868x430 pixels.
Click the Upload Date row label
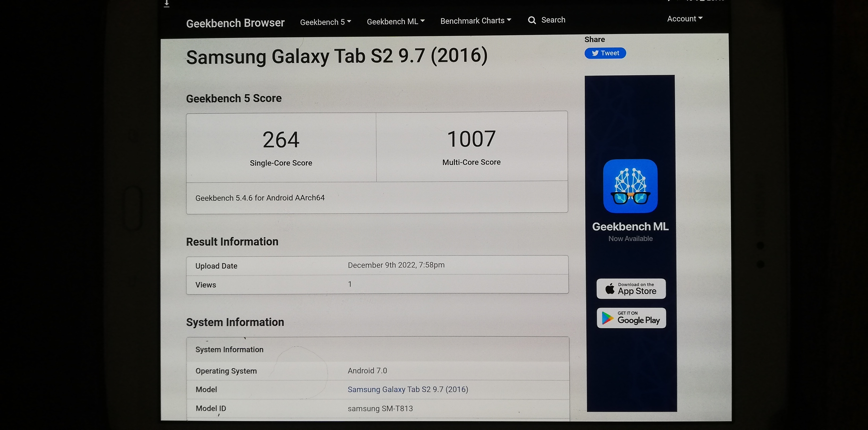216,266
